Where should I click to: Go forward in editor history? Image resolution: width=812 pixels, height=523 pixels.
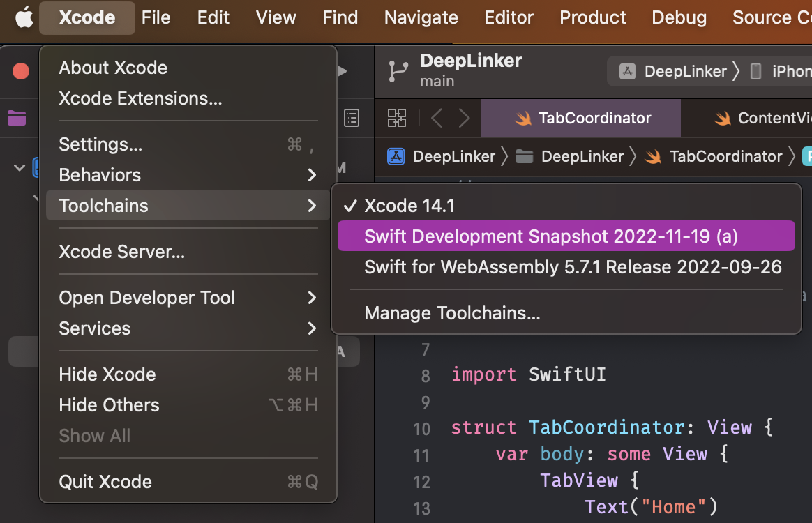pyautogui.click(x=464, y=118)
